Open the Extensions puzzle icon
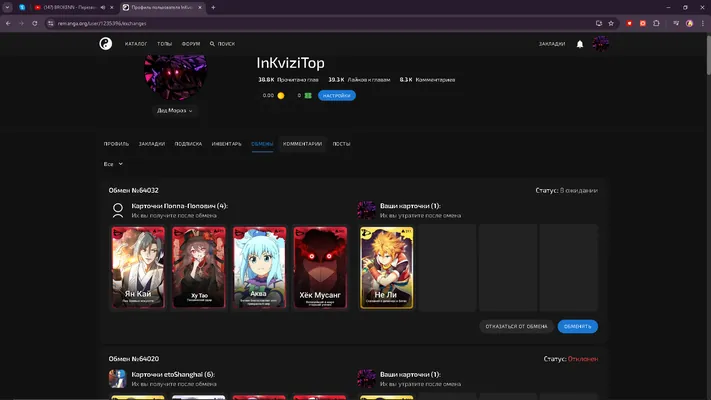This screenshot has height=400, width=711. coord(656,23)
